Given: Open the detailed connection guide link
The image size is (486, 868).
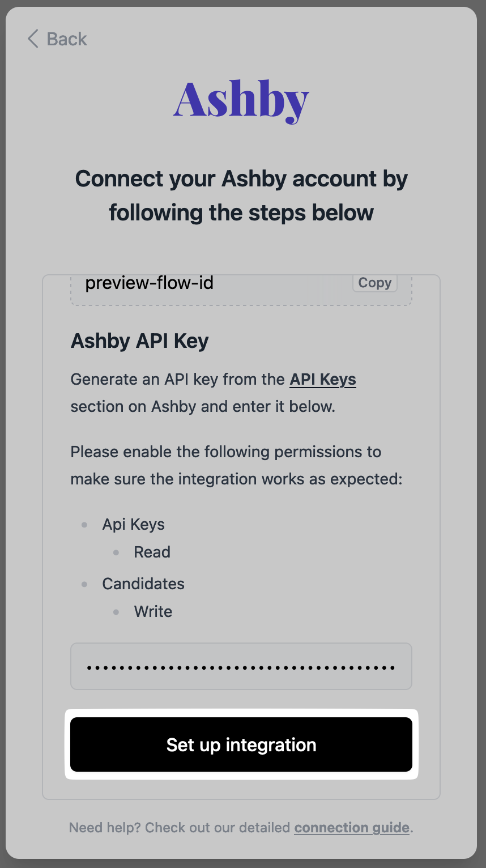Looking at the screenshot, I should pos(352,828).
